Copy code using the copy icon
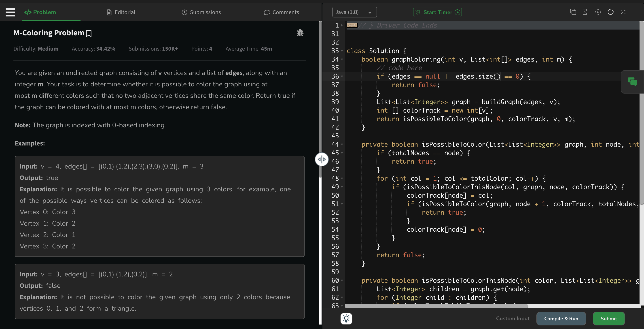The image size is (644, 329). [x=573, y=12]
